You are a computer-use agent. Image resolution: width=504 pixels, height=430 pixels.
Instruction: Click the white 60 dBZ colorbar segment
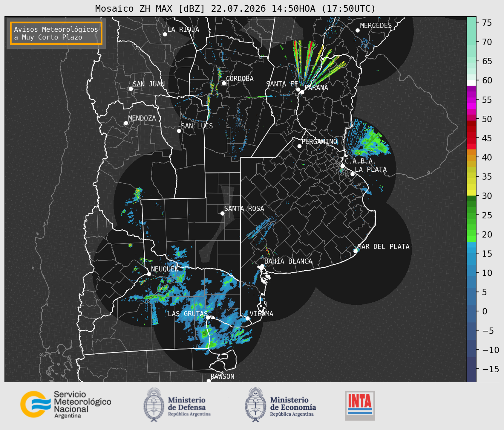[471, 83]
